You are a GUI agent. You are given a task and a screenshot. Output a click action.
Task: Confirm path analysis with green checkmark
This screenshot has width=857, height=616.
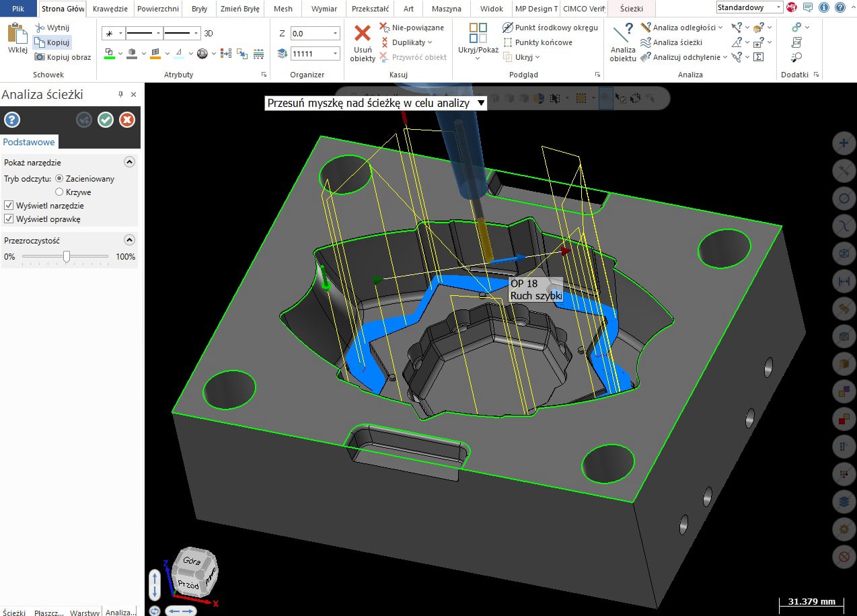click(105, 120)
